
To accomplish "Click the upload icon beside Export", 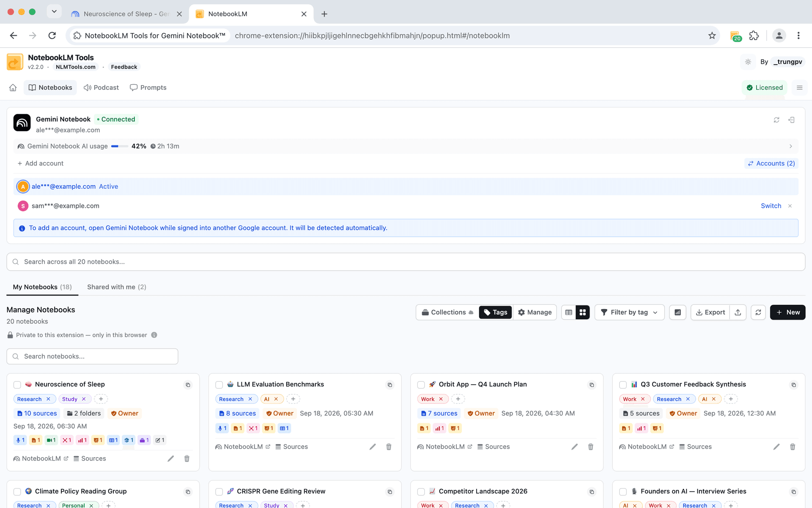I will pyautogui.click(x=738, y=312).
